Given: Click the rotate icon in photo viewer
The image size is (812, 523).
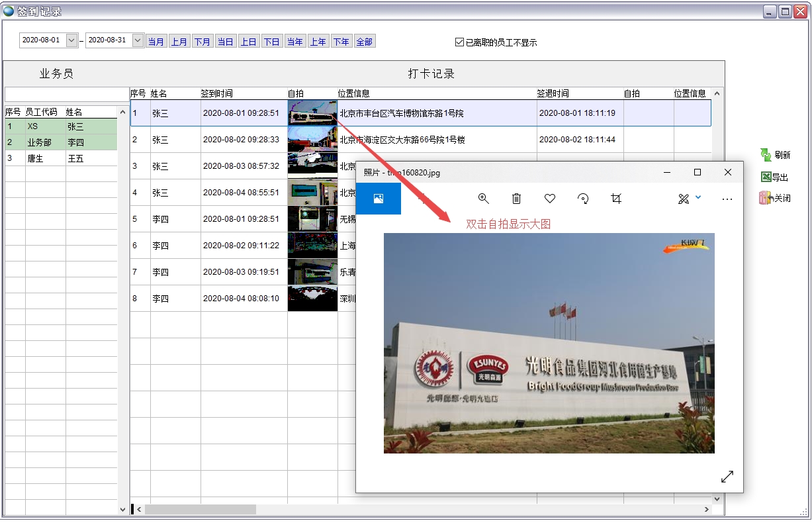Looking at the screenshot, I should 583,199.
